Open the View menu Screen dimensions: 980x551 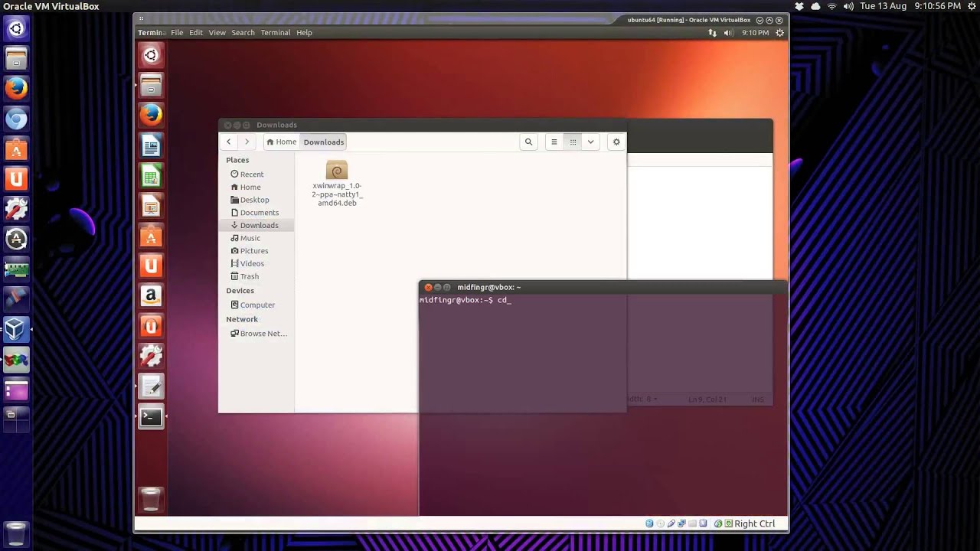coord(217,33)
